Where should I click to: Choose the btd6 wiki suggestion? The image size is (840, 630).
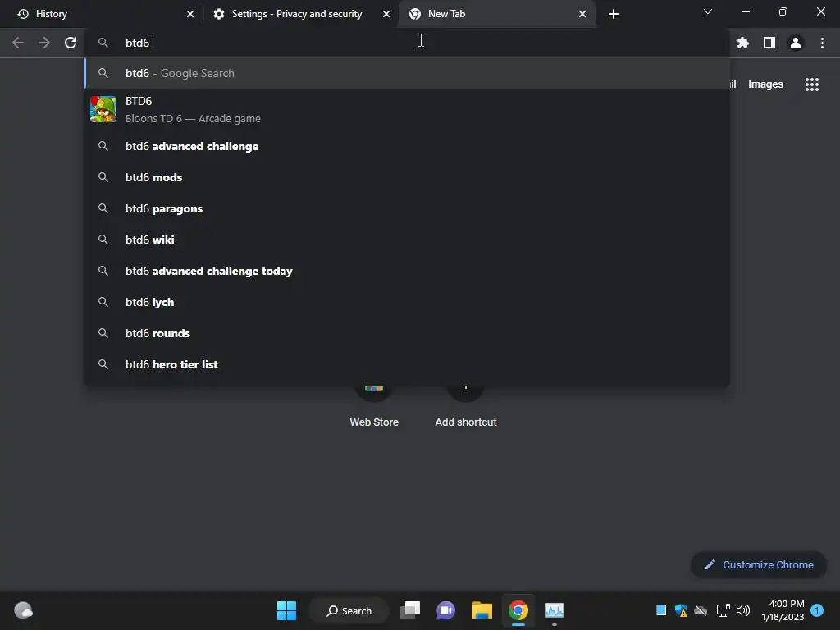[407, 240]
